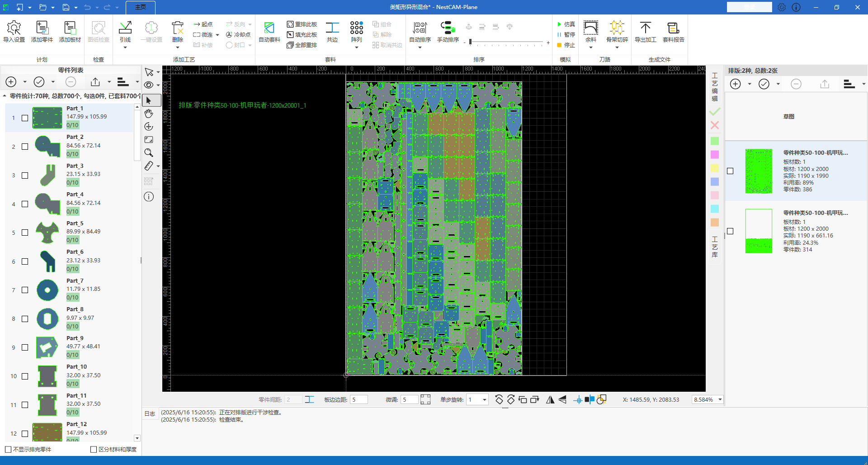Enable 不显示排完零件 checkbox
Image resolution: width=868 pixels, height=465 pixels.
click(8, 450)
